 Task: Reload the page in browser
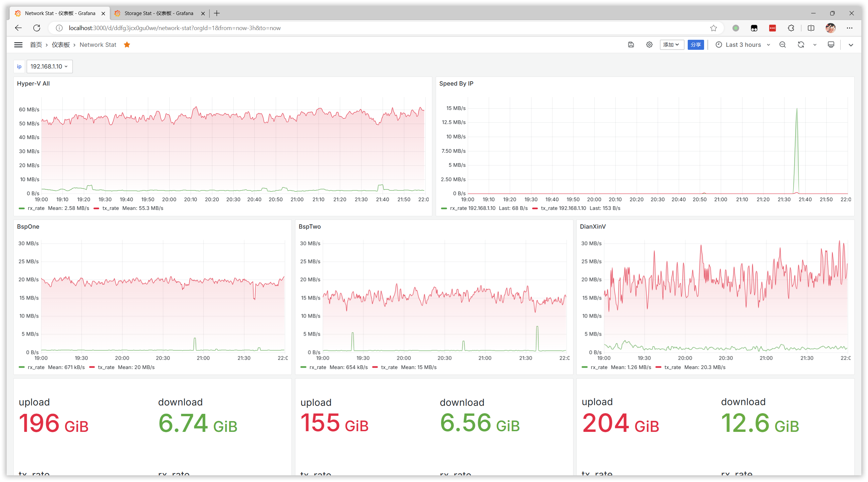click(37, 28)
